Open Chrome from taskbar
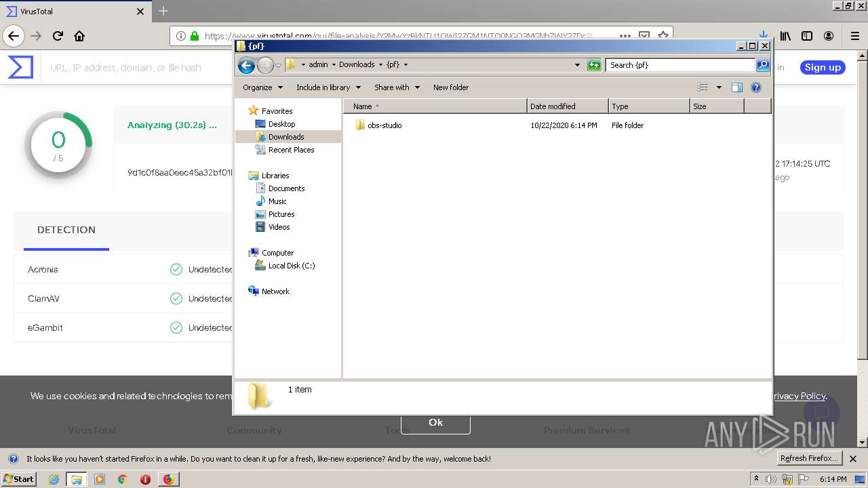Screen dimensions: 868x488 123,479
